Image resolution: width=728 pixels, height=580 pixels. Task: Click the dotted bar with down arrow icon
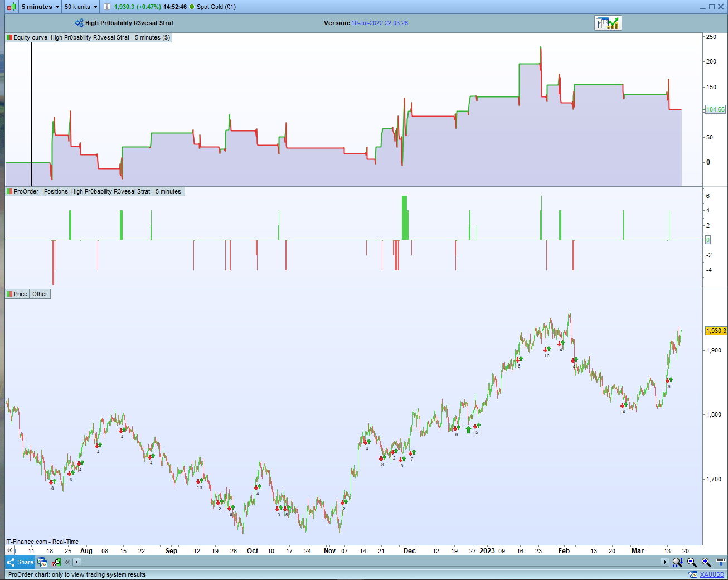tap(720, 562)
